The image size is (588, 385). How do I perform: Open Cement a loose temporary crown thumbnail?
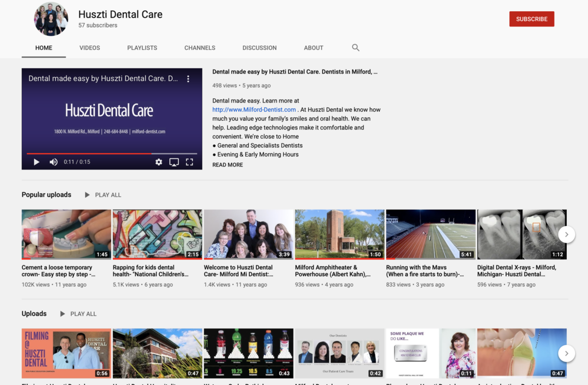point(66,234)
